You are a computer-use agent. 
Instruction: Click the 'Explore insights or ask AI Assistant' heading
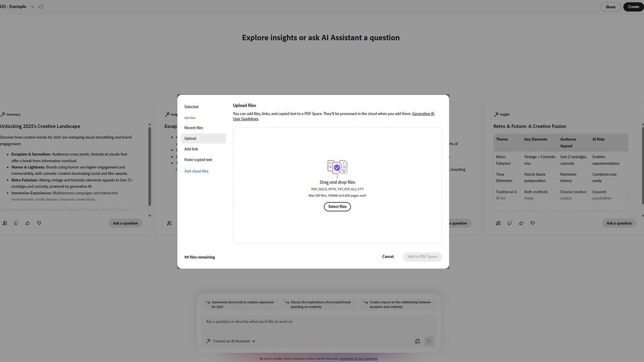[321, 38]
